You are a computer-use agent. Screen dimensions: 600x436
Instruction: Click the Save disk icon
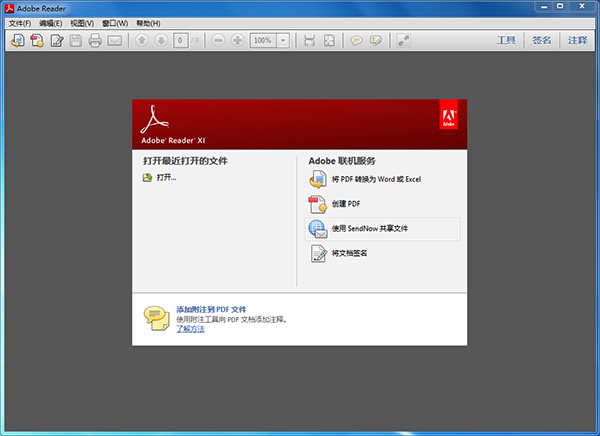coord(76,41)
